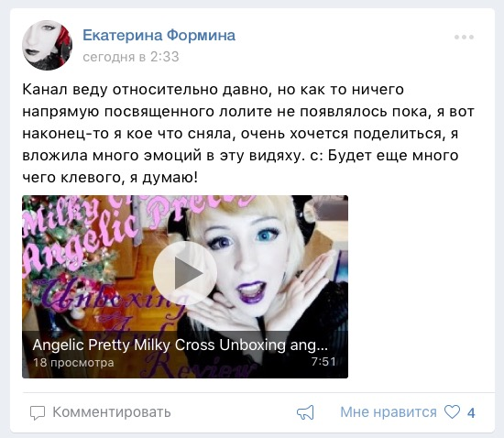This screenshot has width=504, height=438.
Task: Click the speech bubble comment icon
Action: pyautogui.click(x=38, y=412)
